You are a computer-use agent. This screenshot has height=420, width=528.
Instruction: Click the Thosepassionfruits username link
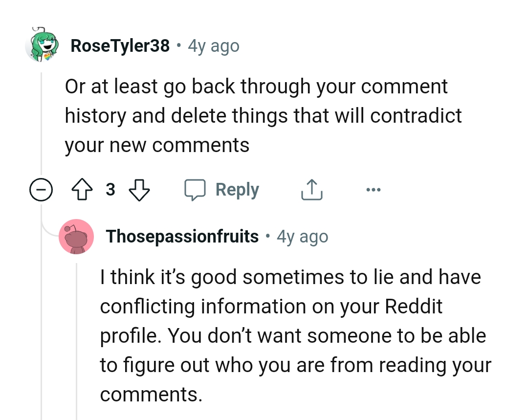[182, 236]
